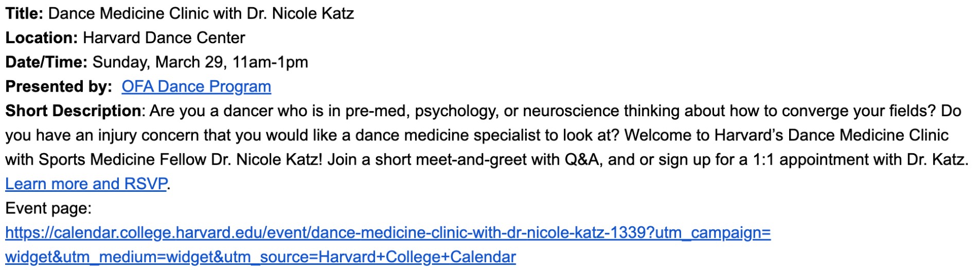Click the "Harvard Dance Center" location text
Screen dimensions: 980x270
[x=164, y=38]
